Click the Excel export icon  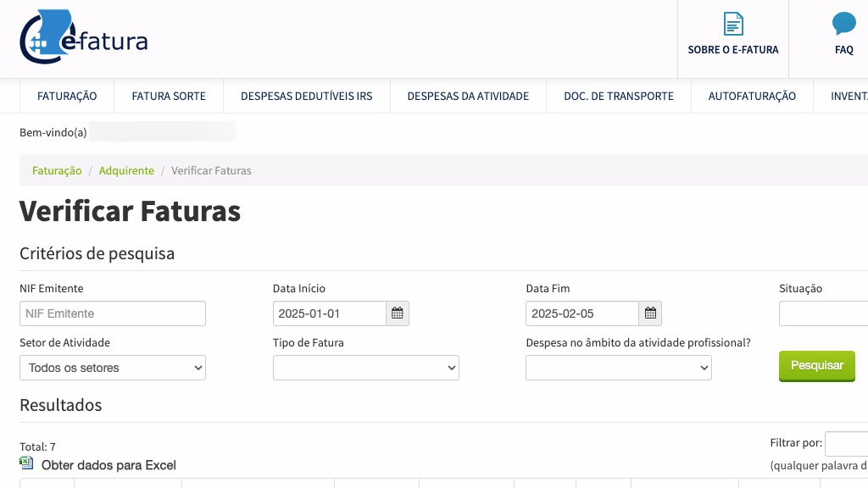[x=26, y=463]
